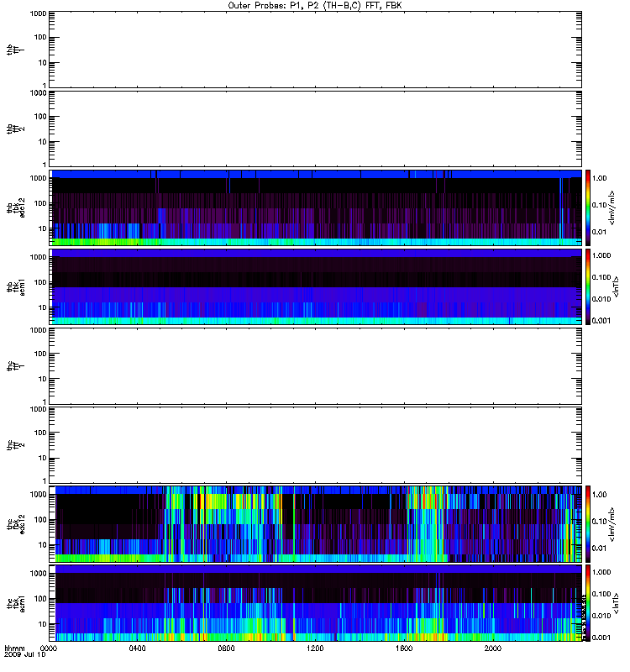Click the '1.000' tick on thb scm1 color bar
This screenshot has width=630, height=672.
[601, 255]
